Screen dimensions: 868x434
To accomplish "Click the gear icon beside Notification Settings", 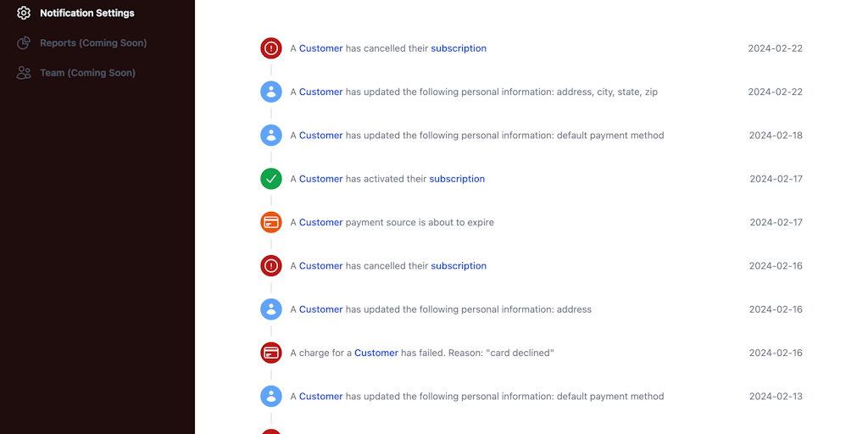I will tap(24, 14).
